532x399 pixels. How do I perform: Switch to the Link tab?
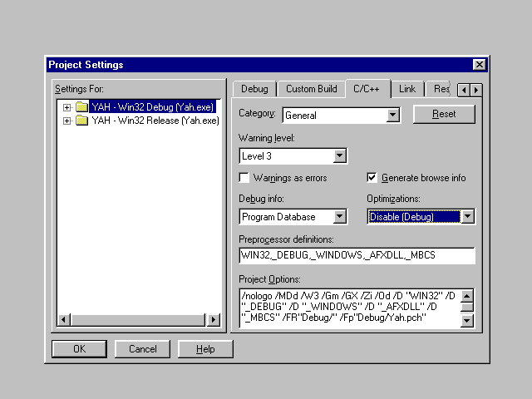point(407,89)
